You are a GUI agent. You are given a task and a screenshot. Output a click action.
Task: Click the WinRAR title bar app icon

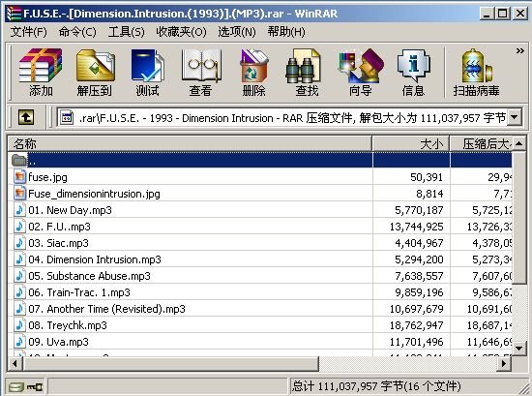14,14
